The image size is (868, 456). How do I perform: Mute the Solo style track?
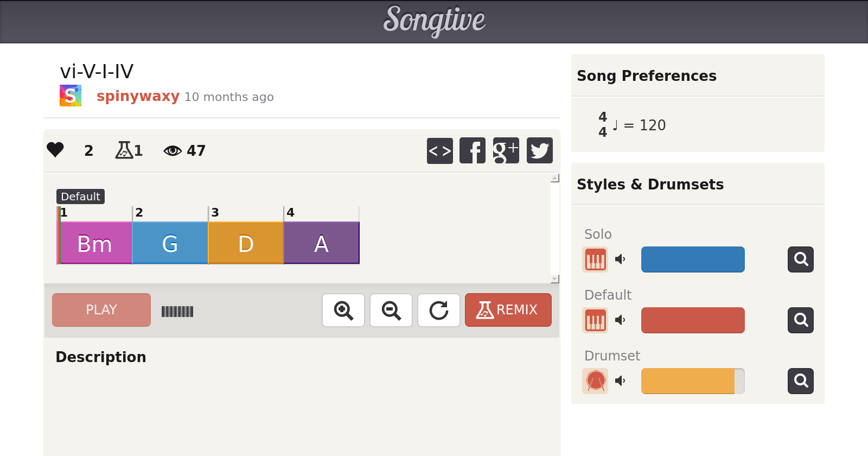click(620, 259)
